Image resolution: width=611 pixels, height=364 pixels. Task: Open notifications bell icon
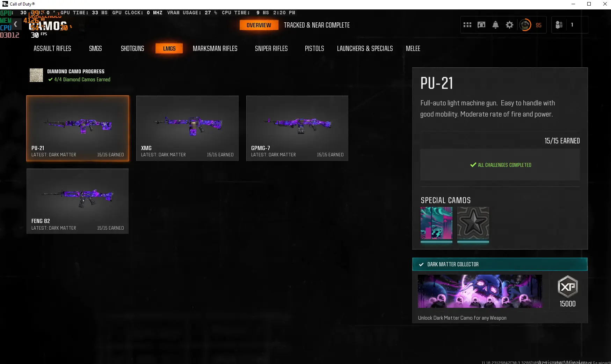tap(495, 25)
